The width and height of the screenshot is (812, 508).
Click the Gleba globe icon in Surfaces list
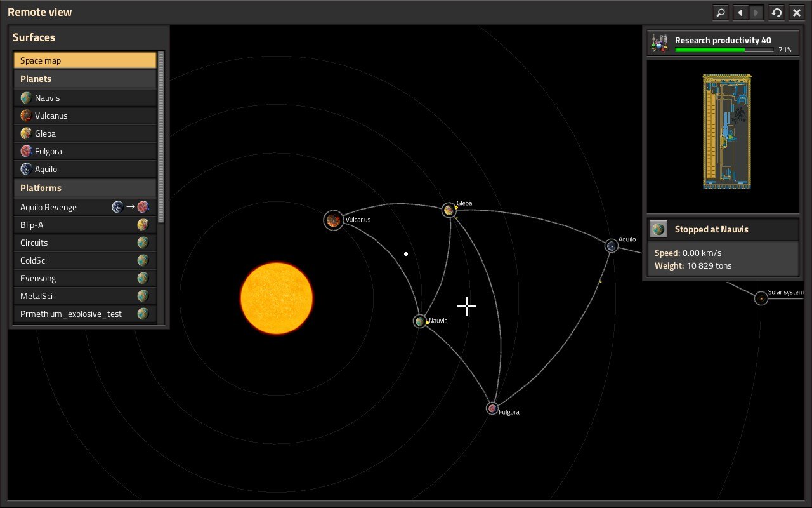point(26,133)
